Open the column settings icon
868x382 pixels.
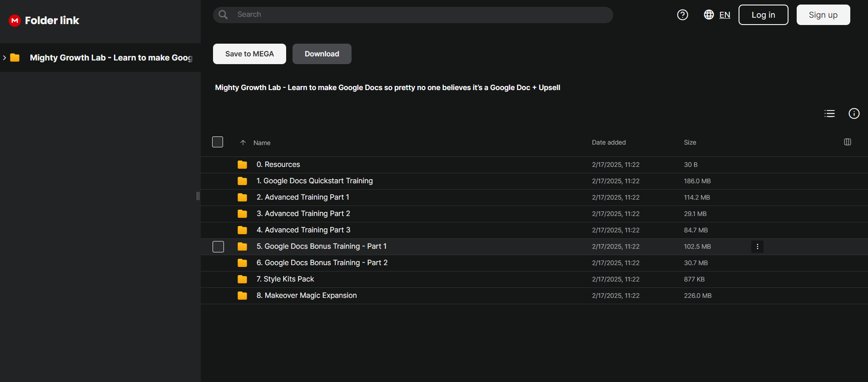[x=848, y=142]
